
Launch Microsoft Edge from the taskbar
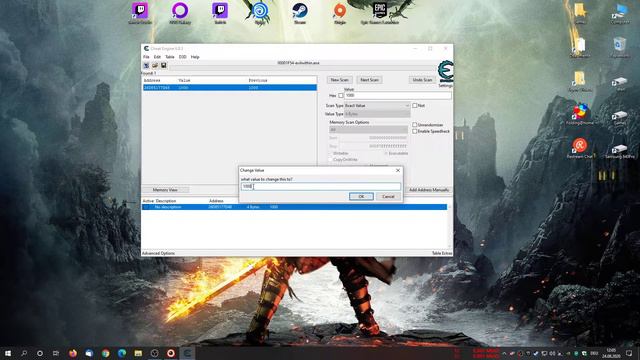(x=122, y=353)
